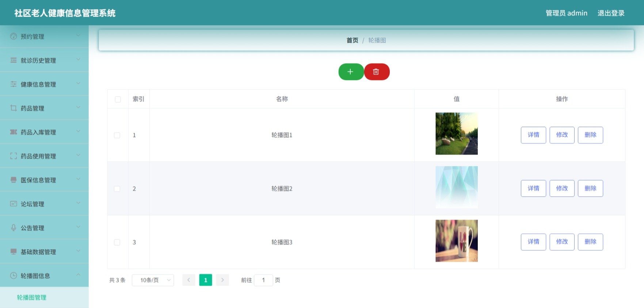644x308 pixels.
Task: Click the 基础数据管理 monitor icon
Action: pyautogui.click(x=14, y=251)
